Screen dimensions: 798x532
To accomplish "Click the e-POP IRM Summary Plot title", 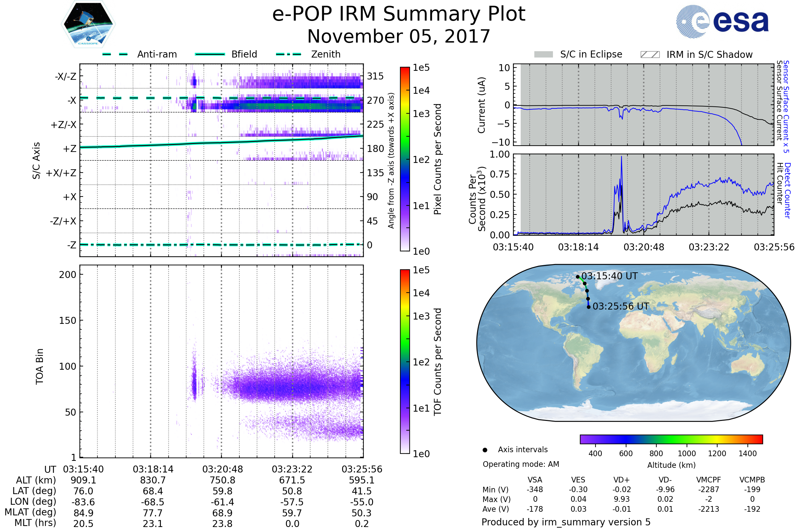I will tap(399, 14).
